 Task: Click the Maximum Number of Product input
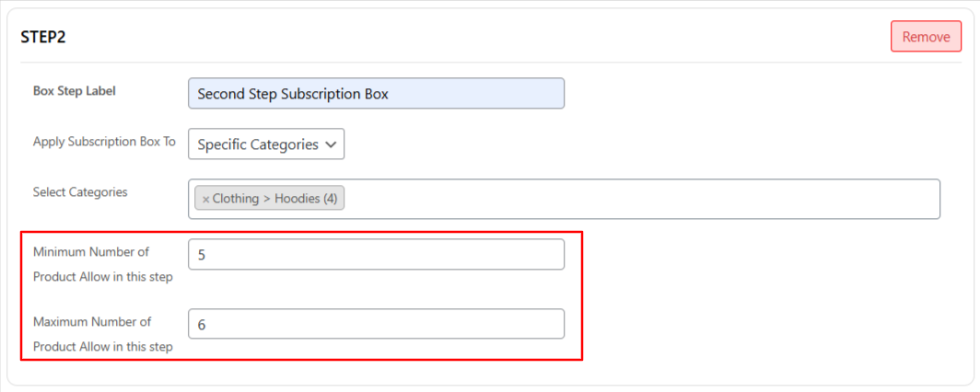tap(376, 325)
